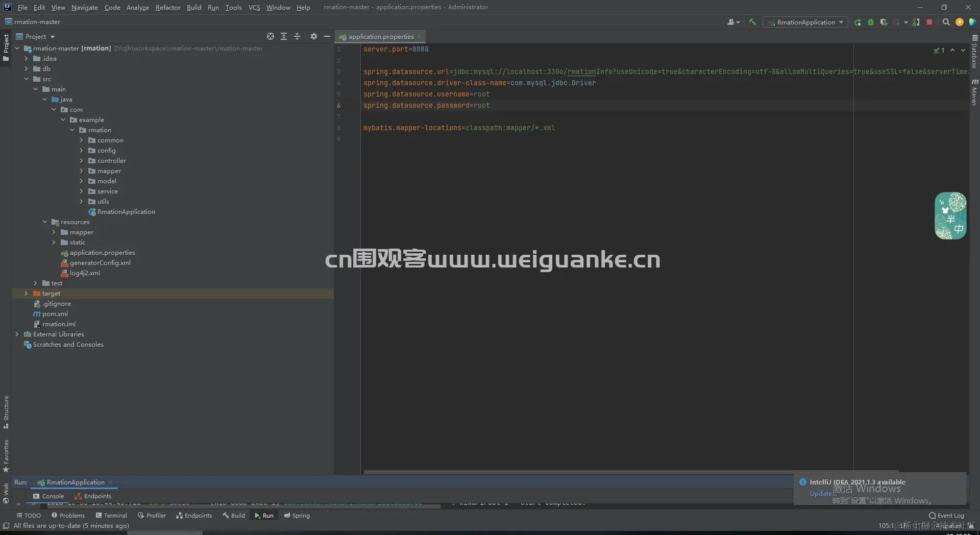Open RmationApplication run configuration dropdown
Screen dimensions: 980x535
pos(805,22)
